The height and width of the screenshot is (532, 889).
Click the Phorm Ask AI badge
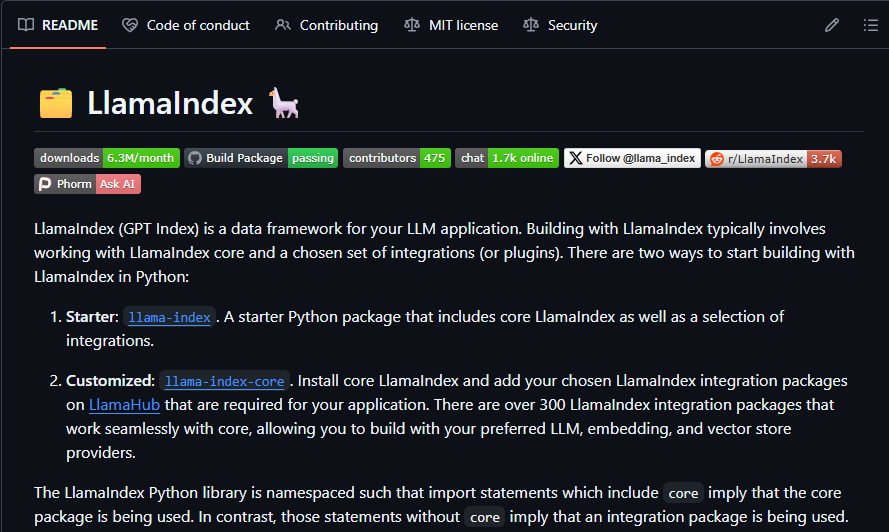point(87,184)
